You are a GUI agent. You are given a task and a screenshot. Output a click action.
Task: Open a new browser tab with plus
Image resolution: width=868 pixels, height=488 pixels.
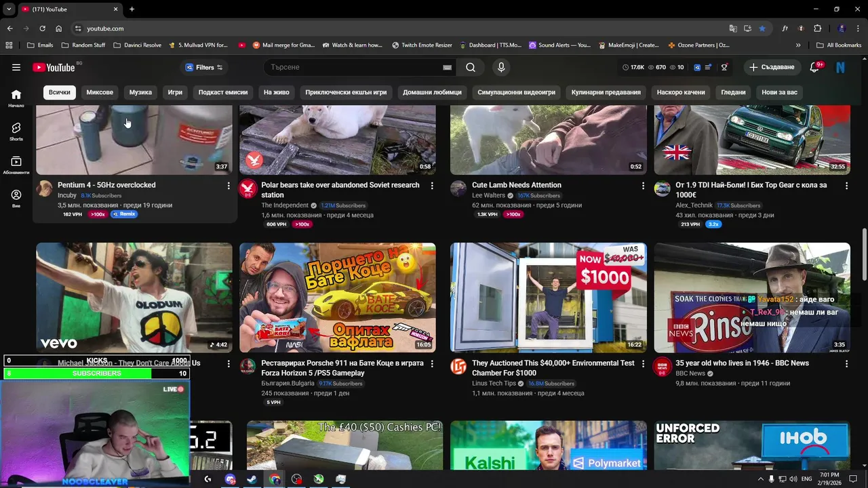tap(132, 9)
